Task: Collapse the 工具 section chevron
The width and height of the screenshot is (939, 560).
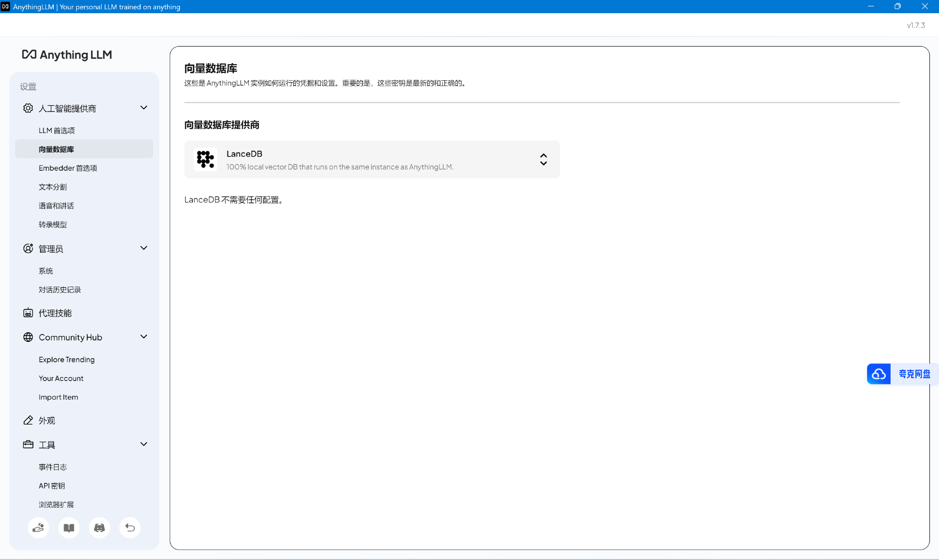Action: coord(144,444)
